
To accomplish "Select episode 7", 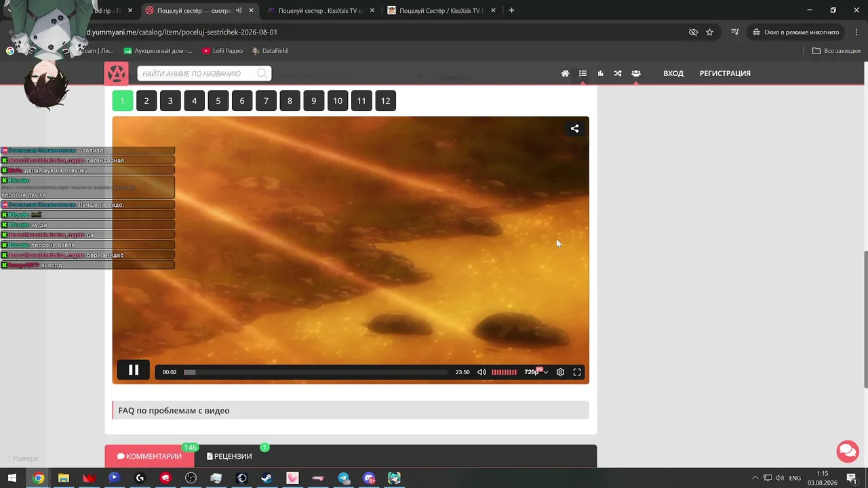I will [266, 101].
